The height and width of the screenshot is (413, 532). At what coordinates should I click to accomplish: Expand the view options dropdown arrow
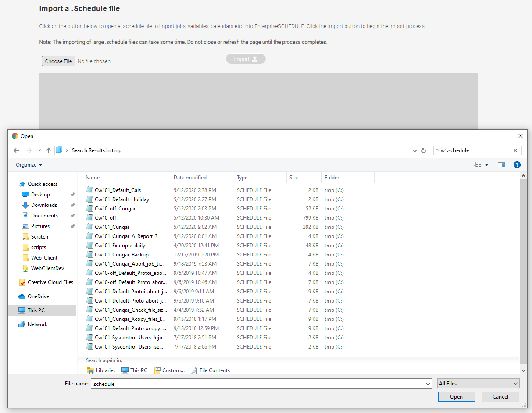(486, 165)
